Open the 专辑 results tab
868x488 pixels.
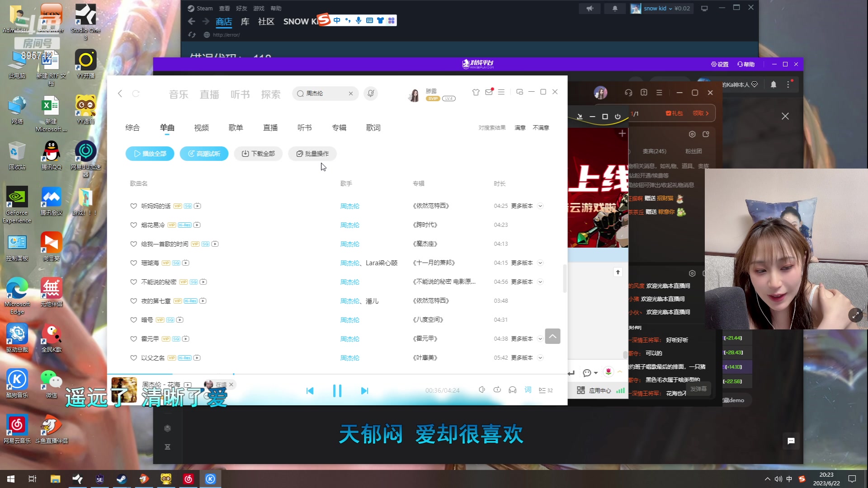pos(339,127)
